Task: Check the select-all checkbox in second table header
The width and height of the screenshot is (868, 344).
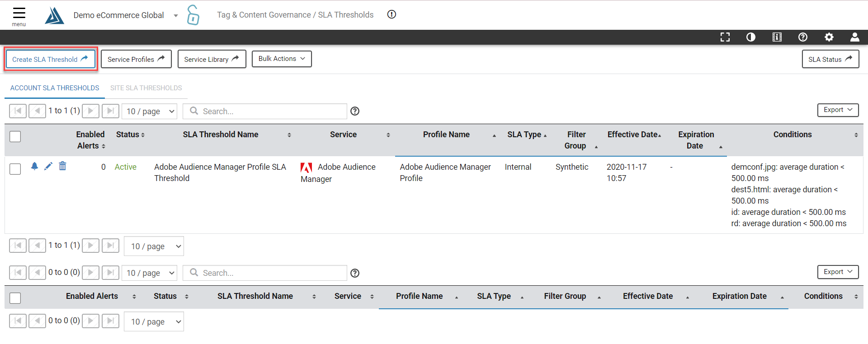Action: click(x=15, y=298)
